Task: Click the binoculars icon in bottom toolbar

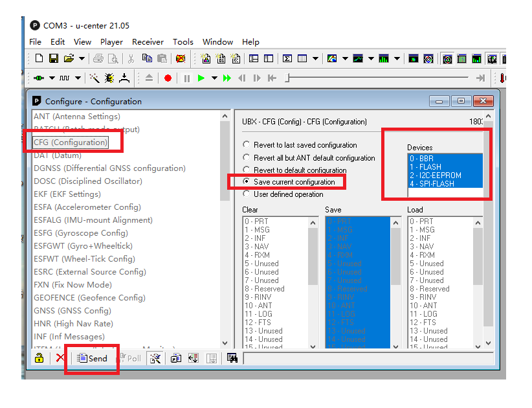Action: coord(232,357)
